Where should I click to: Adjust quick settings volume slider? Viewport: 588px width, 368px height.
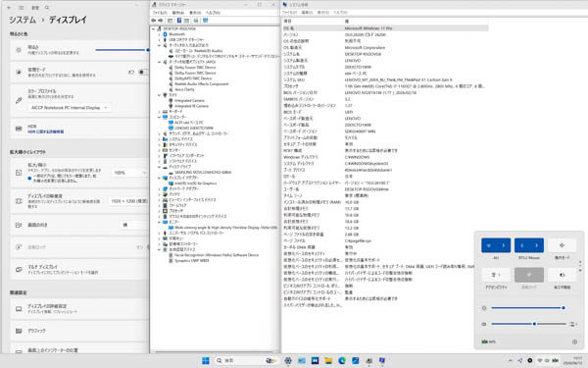(x=528, y=324)
